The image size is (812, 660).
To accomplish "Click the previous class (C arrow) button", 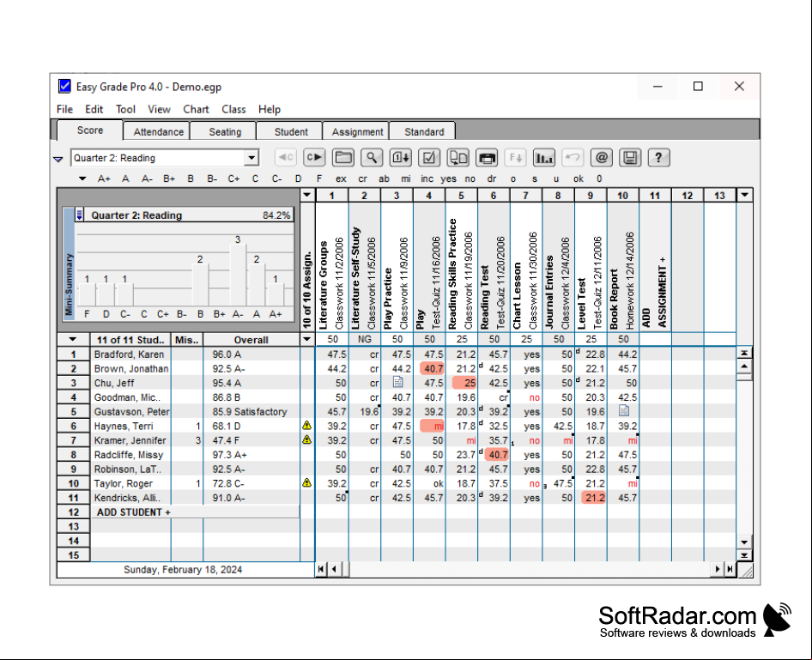I will pos(285,157).
